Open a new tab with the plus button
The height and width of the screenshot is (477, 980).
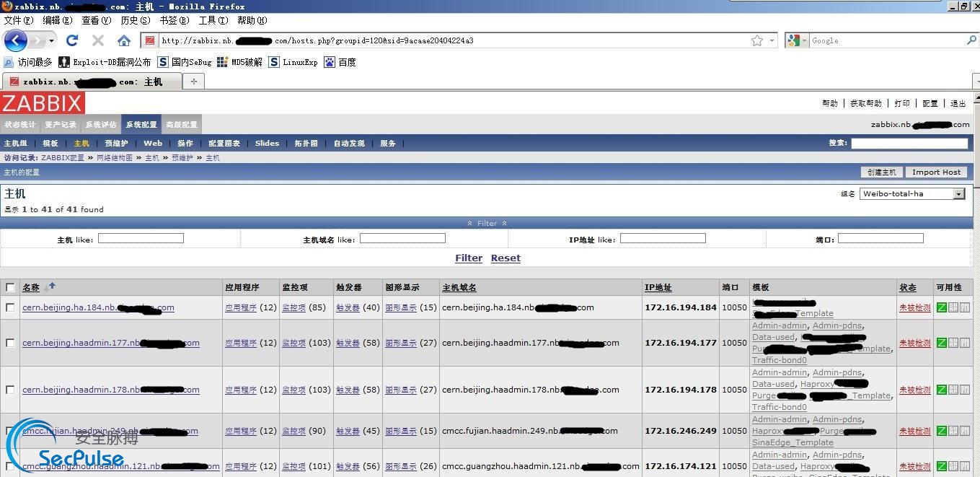193,82
